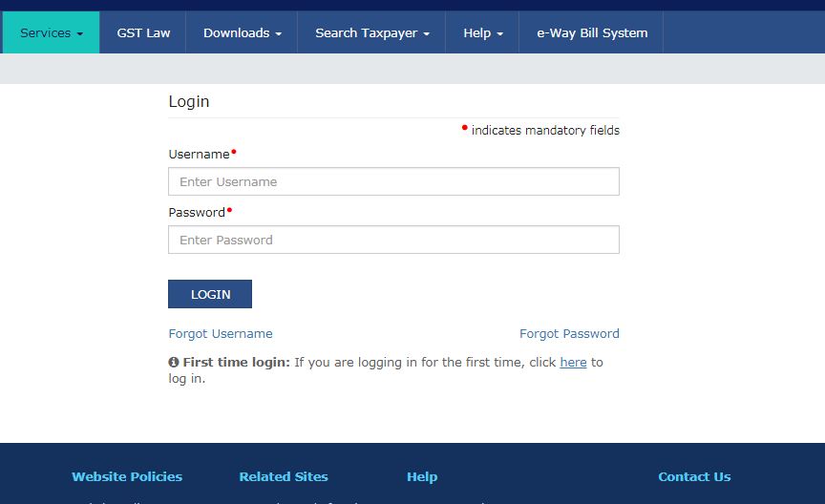
Task: Focus the Enter Password input field
Action: point(393,240)
